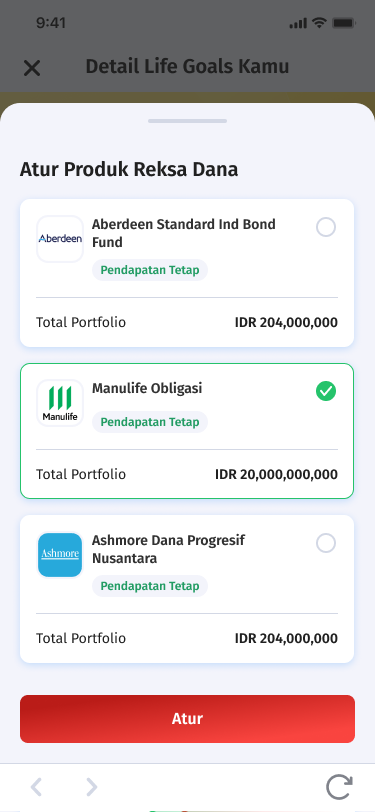Tap the Manulife logo icon
The width and height of the screenshot is (375, 812).
coord(60,403)
